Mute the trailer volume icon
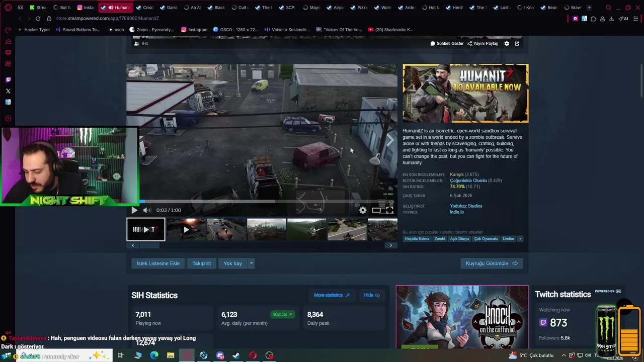This screenshot has height=362, width=644. click(x=146, y=210)
